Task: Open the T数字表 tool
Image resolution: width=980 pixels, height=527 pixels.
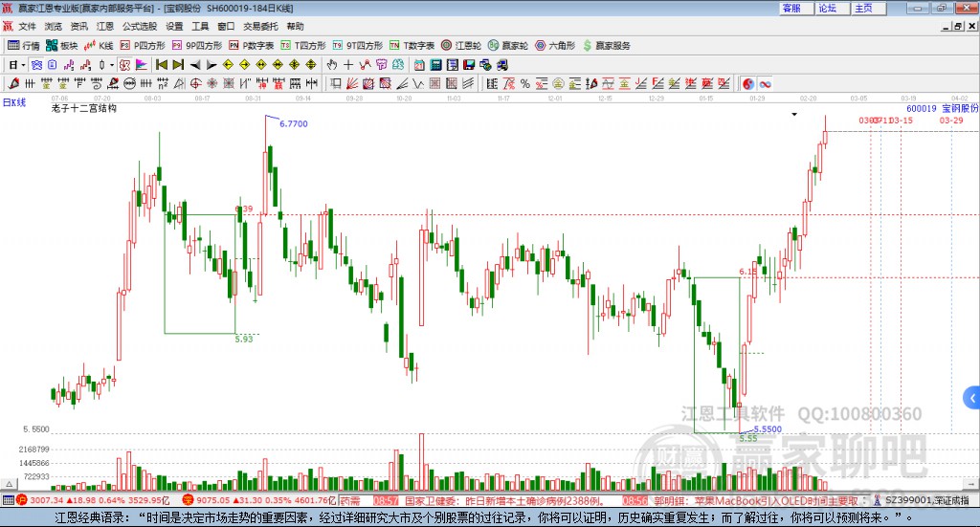Action: 412,46
